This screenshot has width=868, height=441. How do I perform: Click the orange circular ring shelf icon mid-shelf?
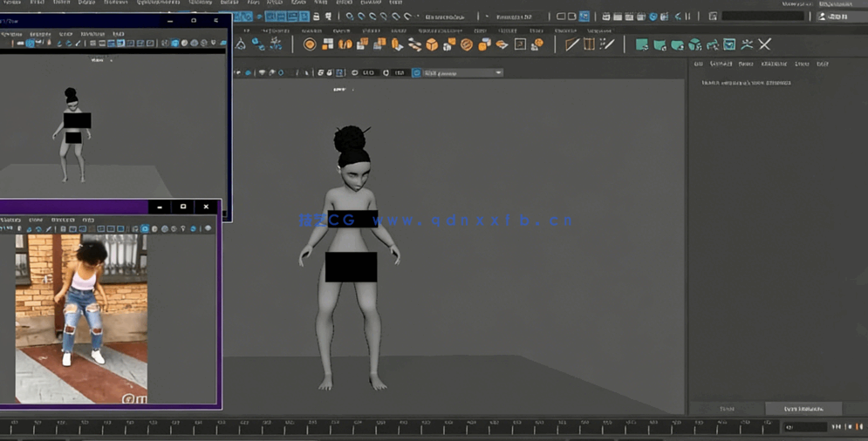click(x=467, y=44)
